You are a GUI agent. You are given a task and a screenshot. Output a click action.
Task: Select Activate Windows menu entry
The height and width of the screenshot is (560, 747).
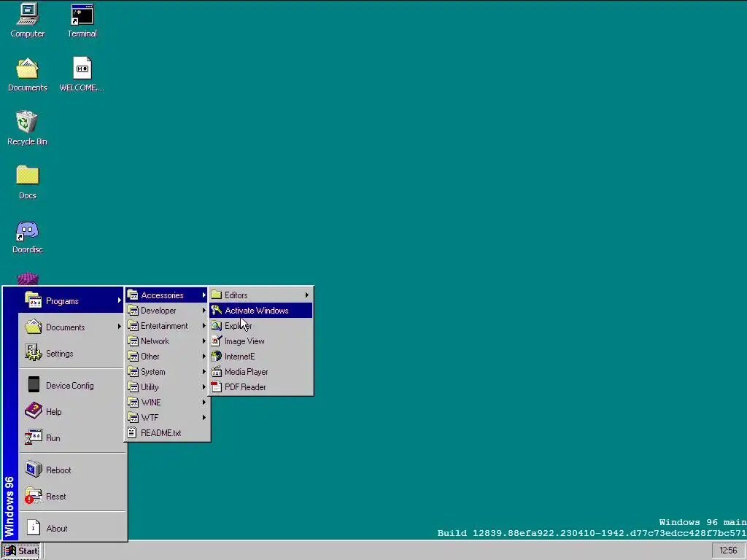coord(261,311)
